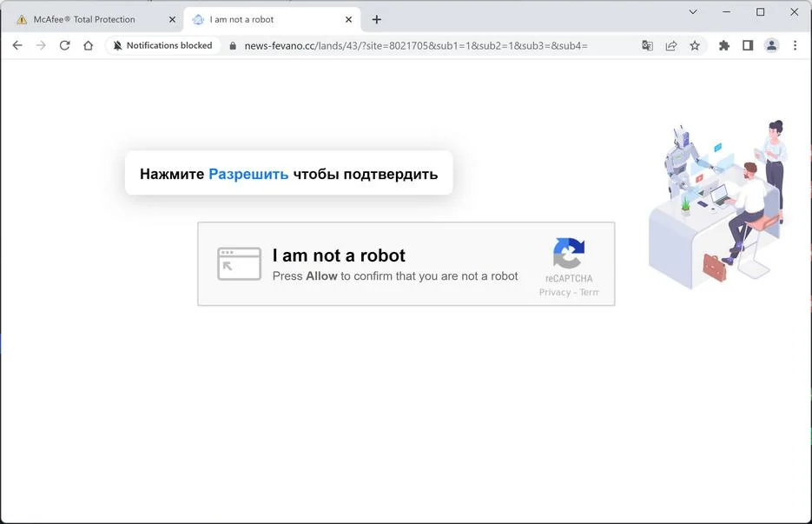Open Chrome three-dot menu
The image size is (812, 524).
tap(795, 45)
